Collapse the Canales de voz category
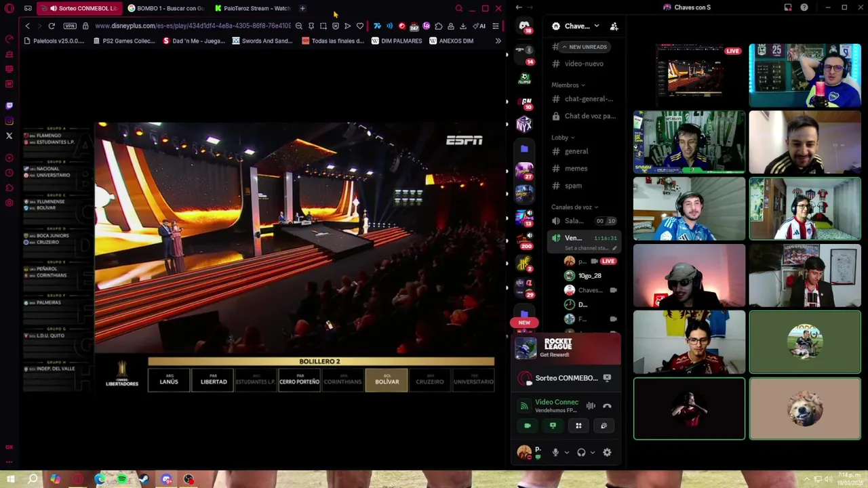 point(574,207)
